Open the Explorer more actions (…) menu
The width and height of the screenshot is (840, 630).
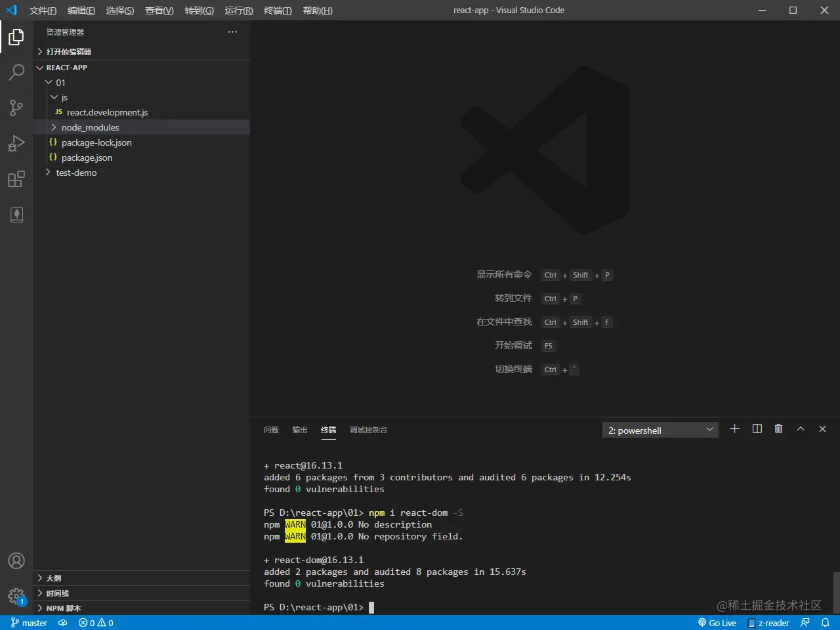click(232, 32)
